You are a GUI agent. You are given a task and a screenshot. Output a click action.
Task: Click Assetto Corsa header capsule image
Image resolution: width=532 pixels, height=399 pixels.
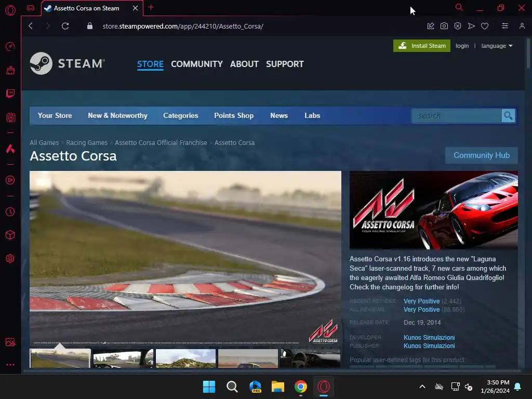pos(434,210)
